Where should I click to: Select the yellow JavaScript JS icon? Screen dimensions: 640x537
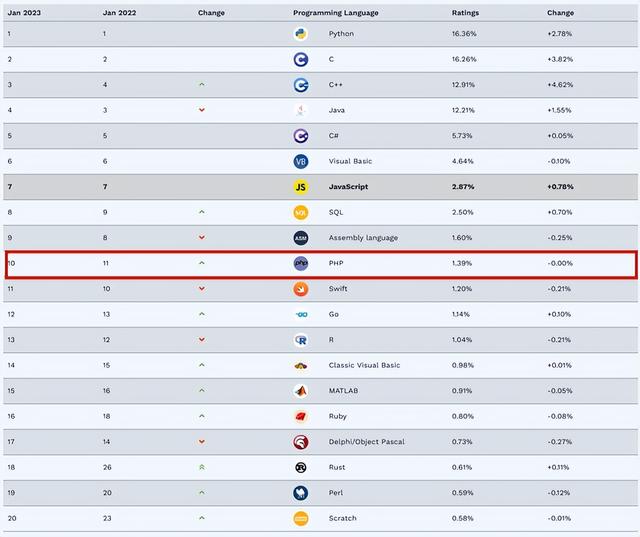click(301, 187)
